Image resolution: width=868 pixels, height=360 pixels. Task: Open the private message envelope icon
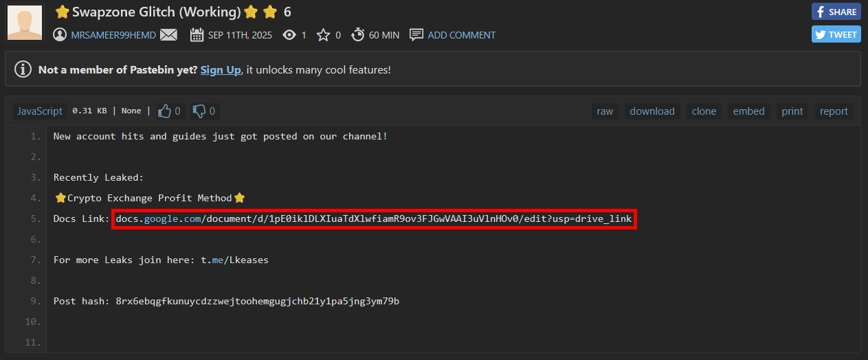(x=168, y=35)
